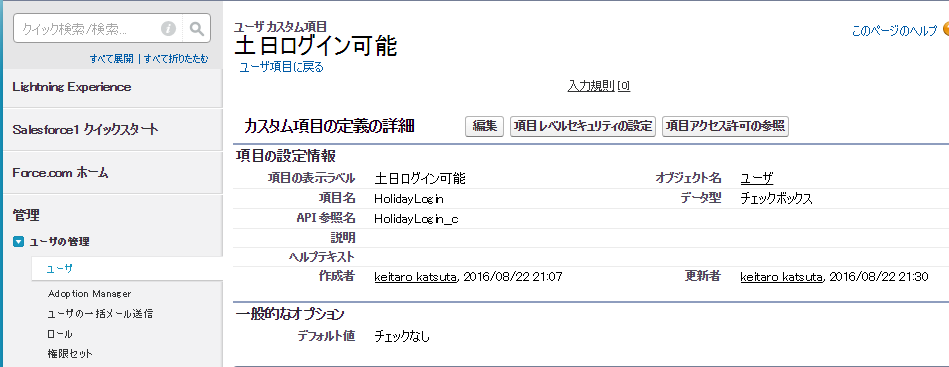
Task: Click the 項目名 value HolidayLogin
Action: (410, 199)
